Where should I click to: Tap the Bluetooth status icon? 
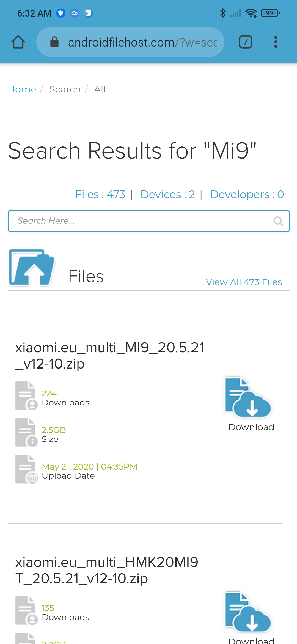coord(223,13)
